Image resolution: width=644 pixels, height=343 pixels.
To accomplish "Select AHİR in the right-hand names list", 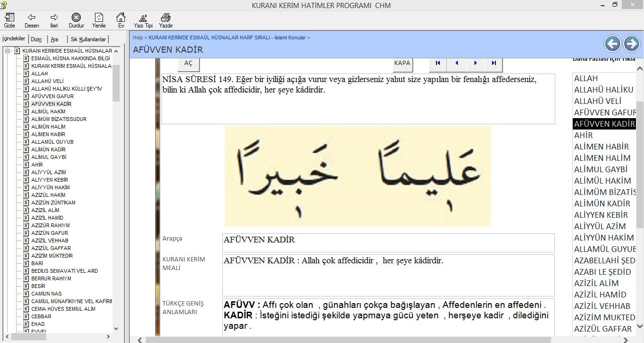I will (x=583, y=135).
